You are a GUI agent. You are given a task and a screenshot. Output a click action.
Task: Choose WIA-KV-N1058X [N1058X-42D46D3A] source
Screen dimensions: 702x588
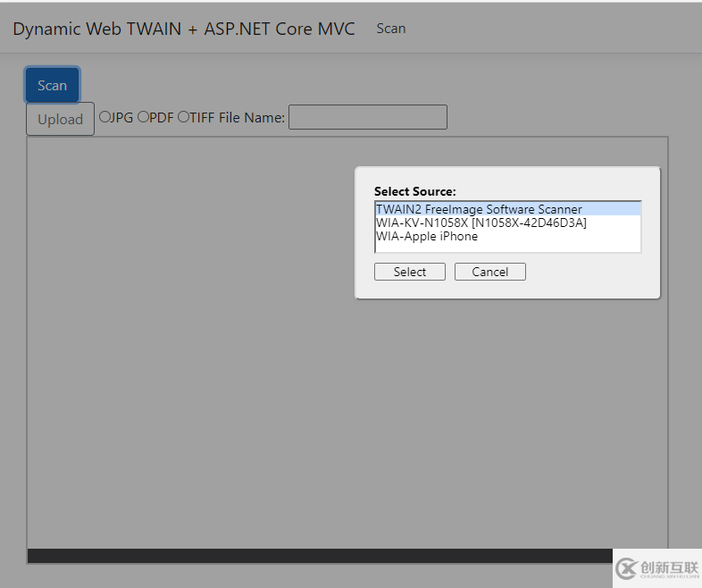[x=507, y=223]
